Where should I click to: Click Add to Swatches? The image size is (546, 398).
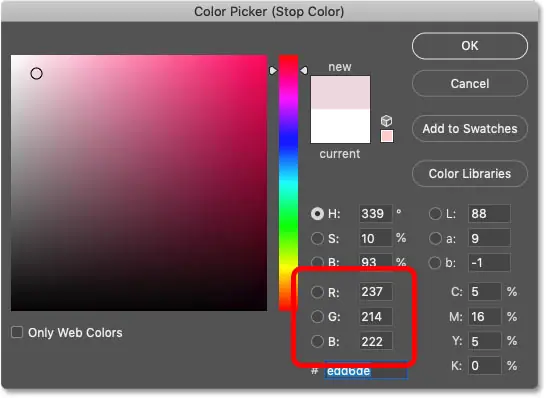click(x=469, y=128)
